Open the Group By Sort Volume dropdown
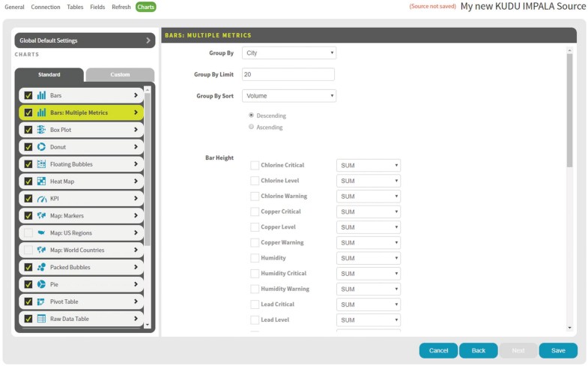Viewport: 588px width, 366px height. [289, 96]
